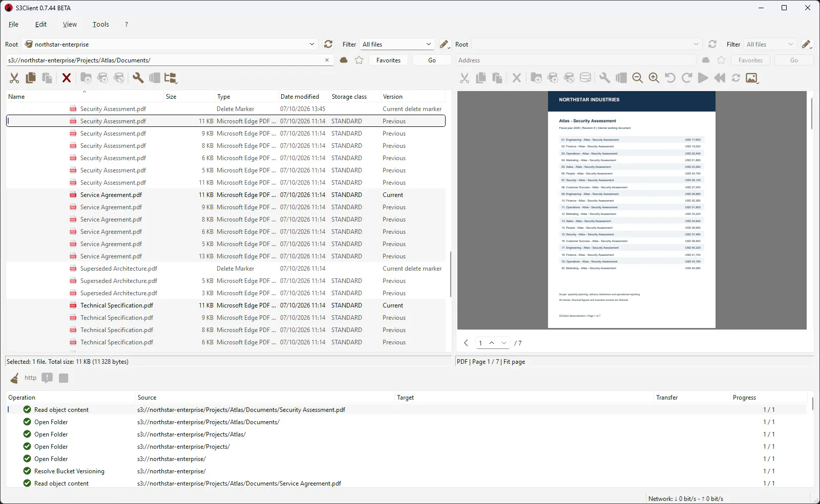Refresh the northstar-enterprise root listing
Image resolution: width=820 pixels, height=504 pixels.
tap(328, 44)
